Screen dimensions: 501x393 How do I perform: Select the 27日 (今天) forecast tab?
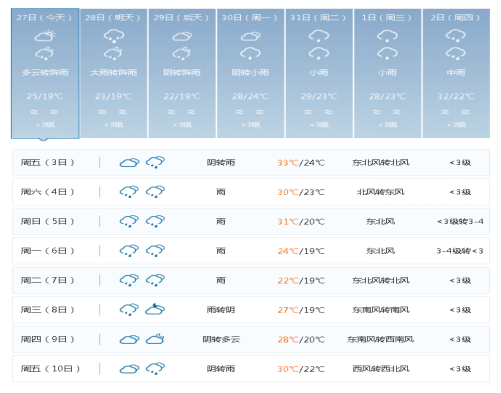pos(45,73)
